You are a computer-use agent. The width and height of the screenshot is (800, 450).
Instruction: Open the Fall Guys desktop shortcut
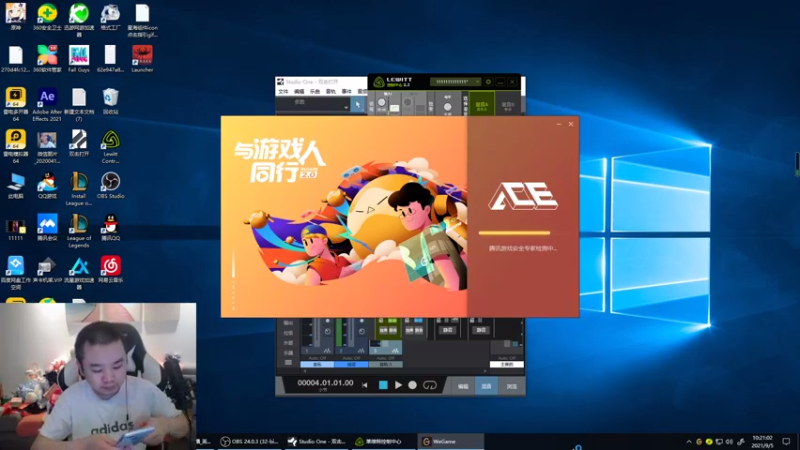tap(79, 58)
